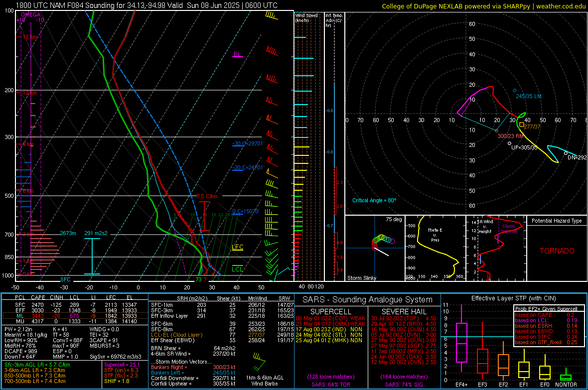Click the Bunkers Left = 245/35 kt line
588x390 pixels.
point(193,373)
